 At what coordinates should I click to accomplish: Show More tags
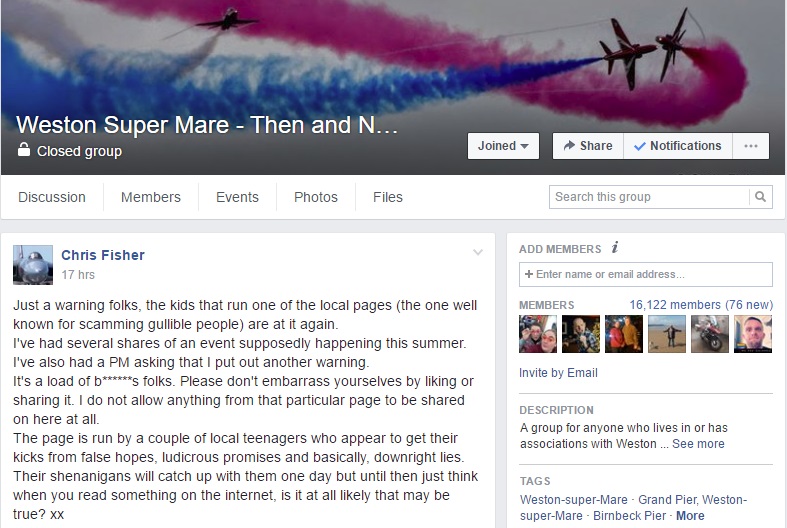pyautogui.click(x=690, y=515)
